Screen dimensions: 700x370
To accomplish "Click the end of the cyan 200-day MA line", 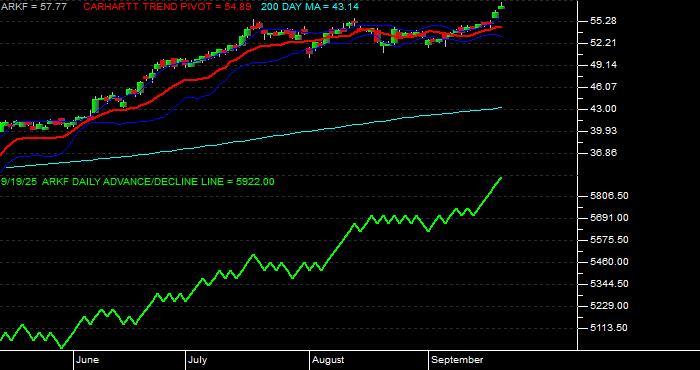I will (501, 108).
